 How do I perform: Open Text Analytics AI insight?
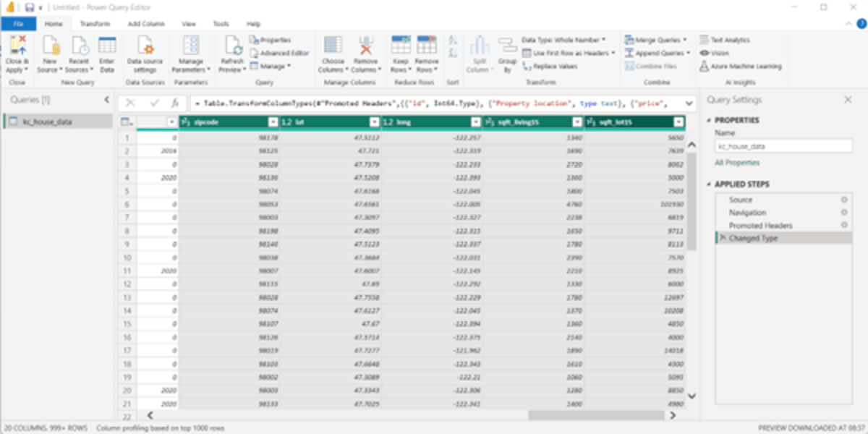pos(725,40)
